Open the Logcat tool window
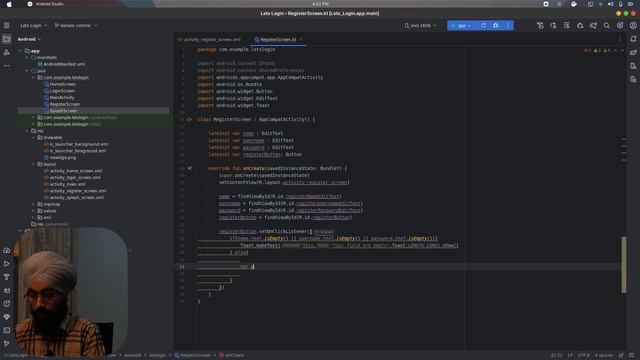The height and width of the screenshot is (360, 640). coord(7,291)
